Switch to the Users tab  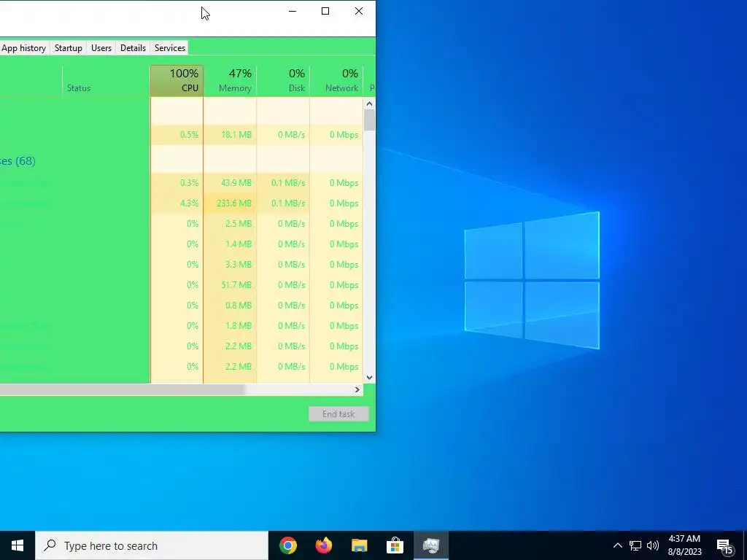point(101,48)
